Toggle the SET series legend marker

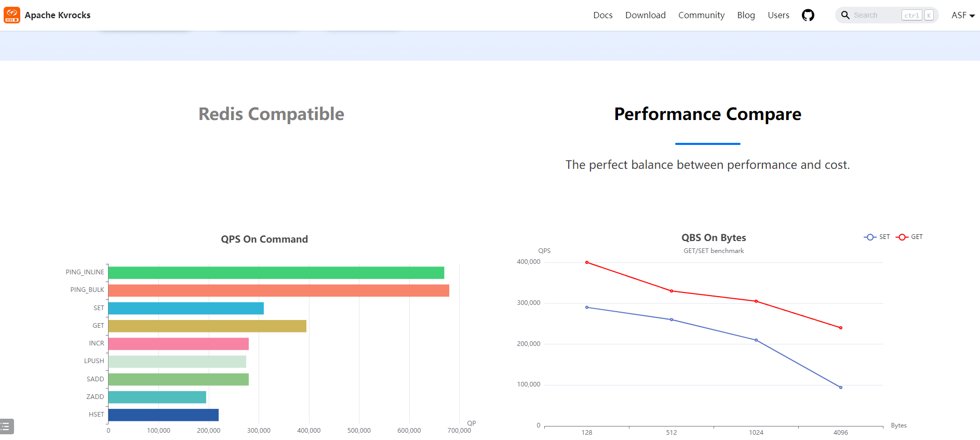click(870, 237)
